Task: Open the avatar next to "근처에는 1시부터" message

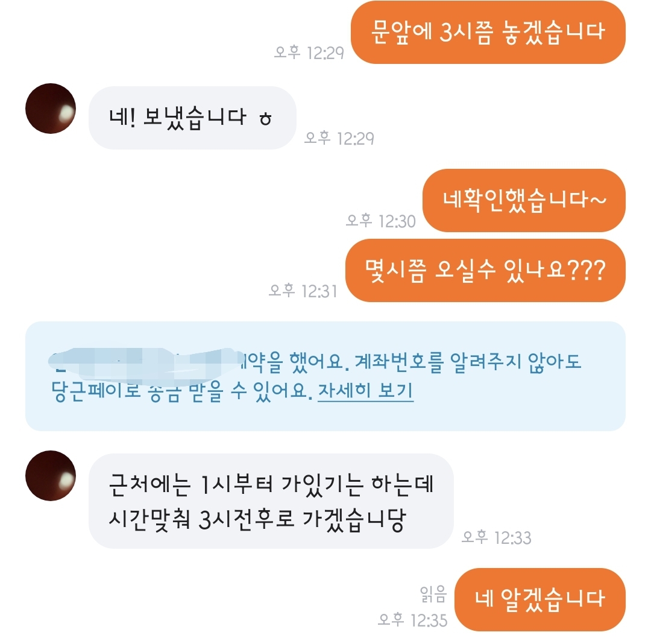Action: click(x=51, y=475)
